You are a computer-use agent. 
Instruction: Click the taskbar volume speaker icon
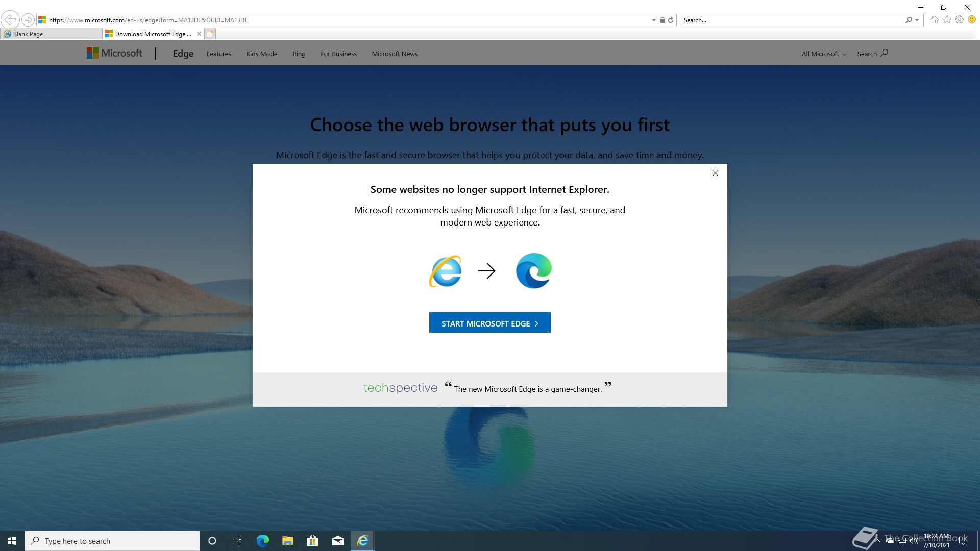pos(914,541)
